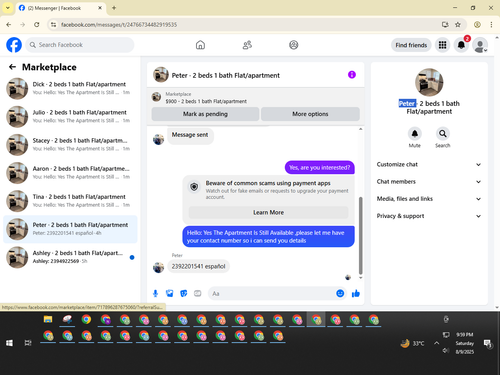
Task: Open the Windows notification center icon
Action: click(488, 343)
